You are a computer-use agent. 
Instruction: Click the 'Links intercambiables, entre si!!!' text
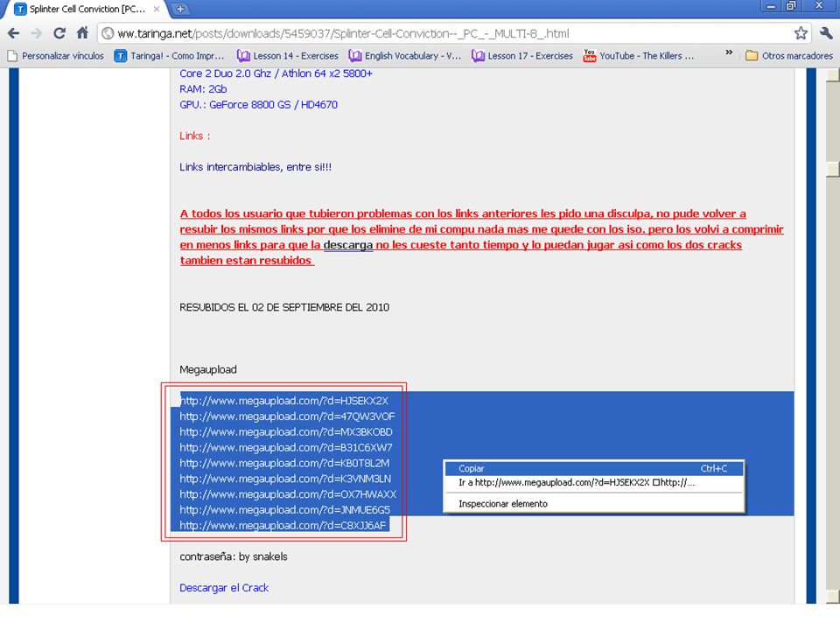point(255,167)
